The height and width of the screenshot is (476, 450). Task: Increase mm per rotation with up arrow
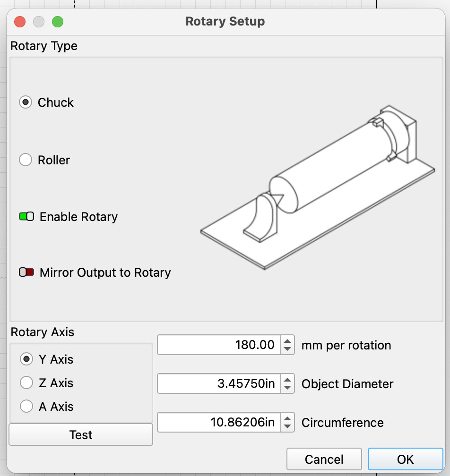tap(287, 341)
